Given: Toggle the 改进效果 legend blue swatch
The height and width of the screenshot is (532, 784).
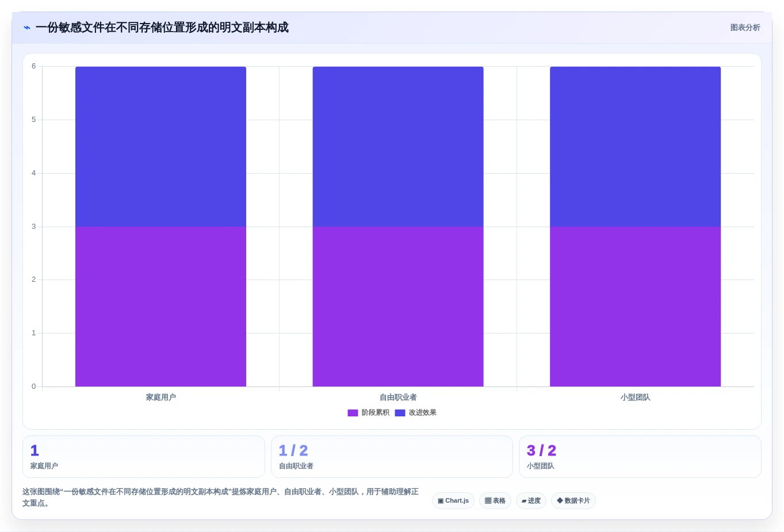Looking at the screenshot, I should [x=400, y=413].
